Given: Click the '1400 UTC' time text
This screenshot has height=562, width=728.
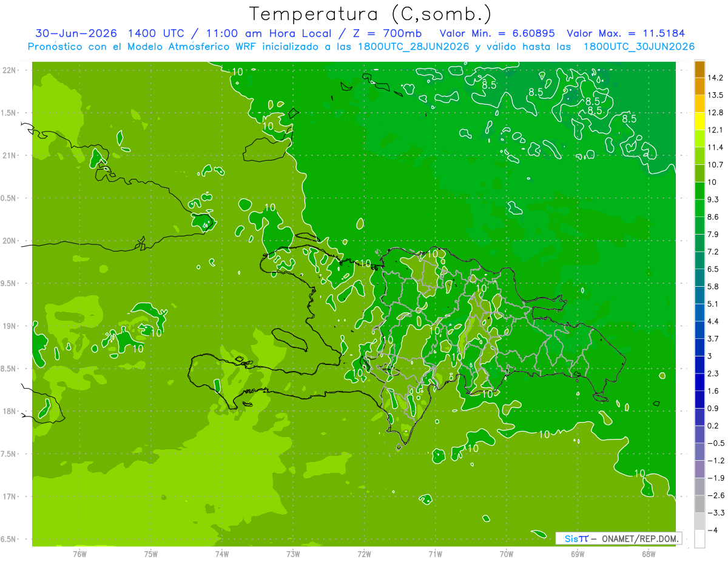Looking at the screenshot, I should pos(157,33).
